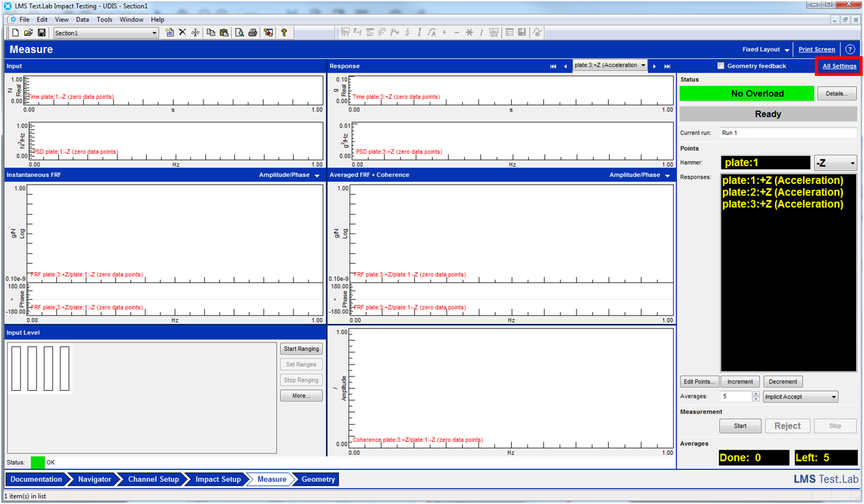Click the integral icon in the processing toolbar

(x=420, y=33)
